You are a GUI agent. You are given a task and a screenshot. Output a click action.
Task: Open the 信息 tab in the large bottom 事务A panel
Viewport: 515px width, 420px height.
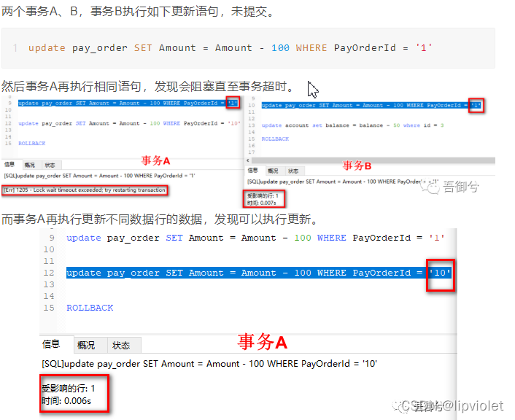[51, 344]
